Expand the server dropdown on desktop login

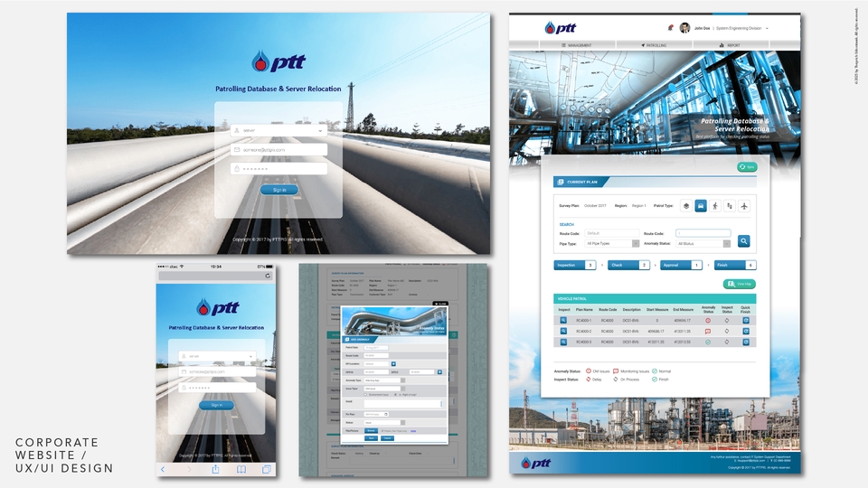[x=320, y=130]
